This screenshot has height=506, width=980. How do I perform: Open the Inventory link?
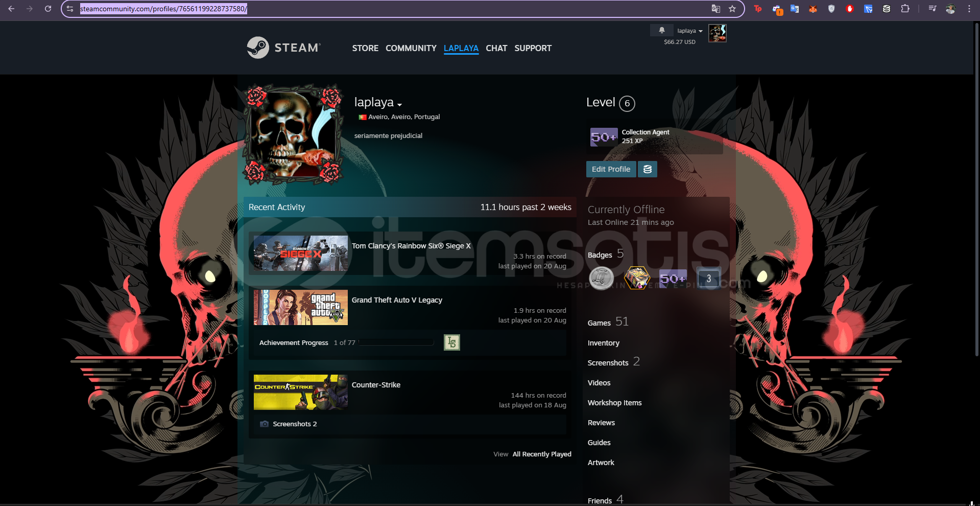[604, 343]
